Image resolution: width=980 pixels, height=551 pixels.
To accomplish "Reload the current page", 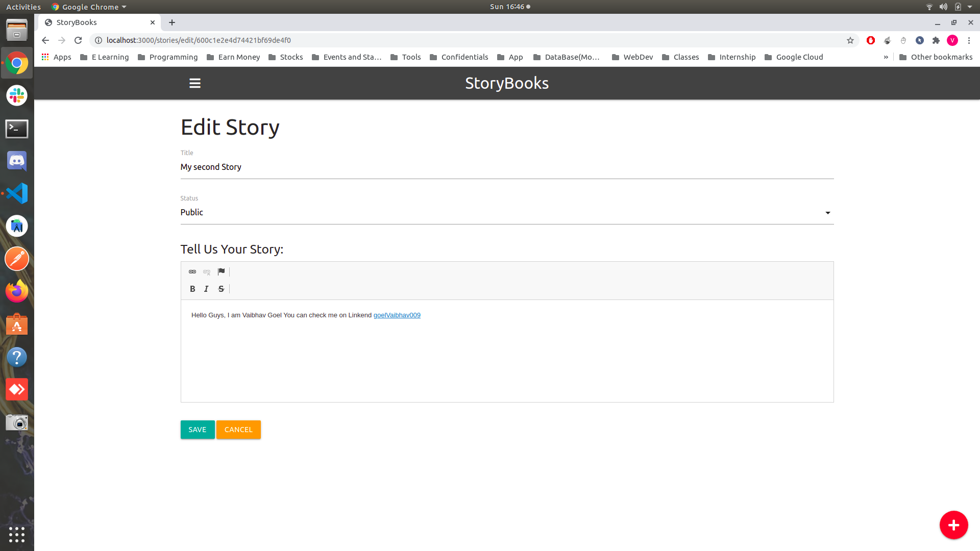I will coord(78,40).
